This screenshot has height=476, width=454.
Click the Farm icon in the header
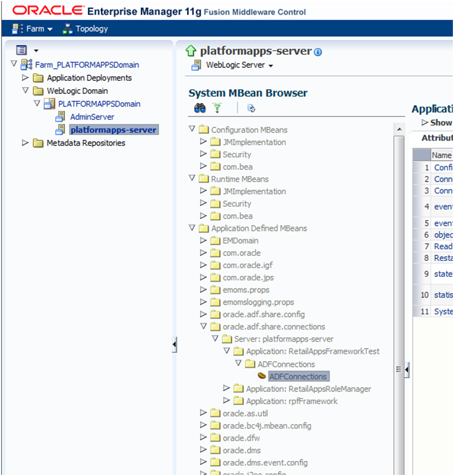[18, 29]
